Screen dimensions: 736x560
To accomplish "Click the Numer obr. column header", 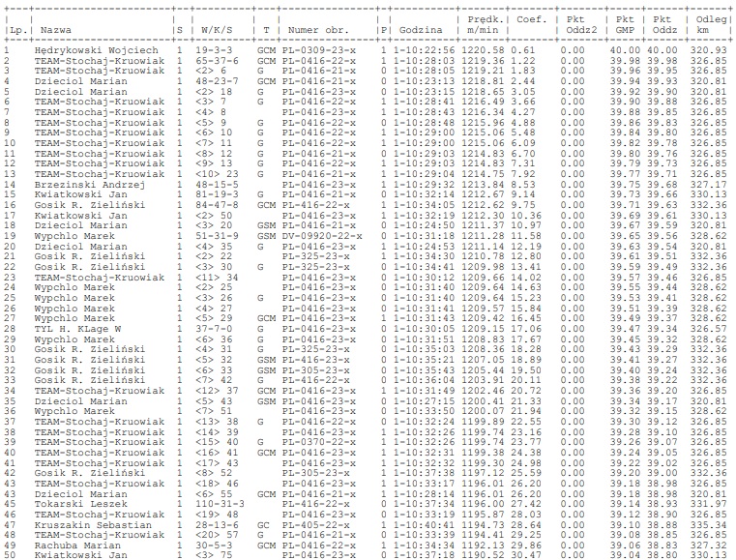I will point(314,31).
